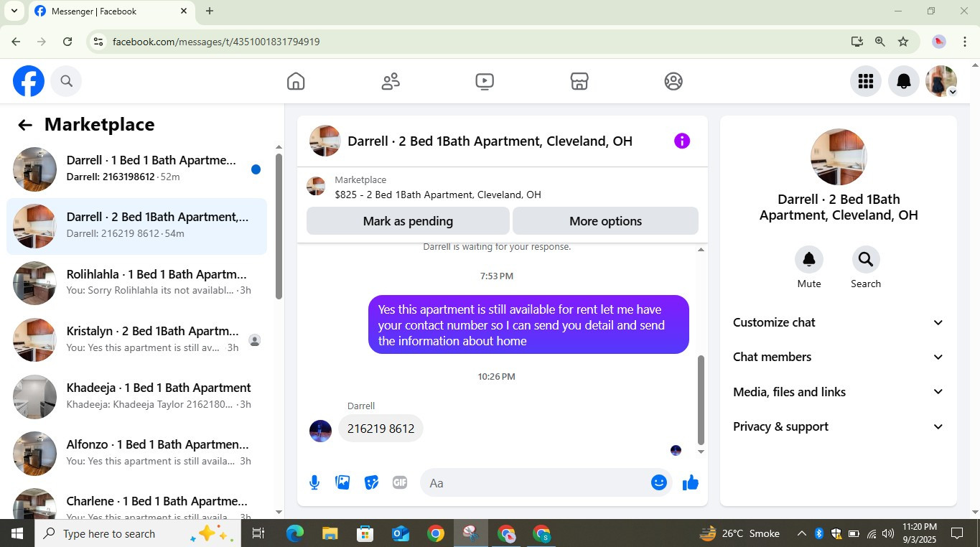Open Windows Start menu
980x547 pixels.
(x=17, y=533)
